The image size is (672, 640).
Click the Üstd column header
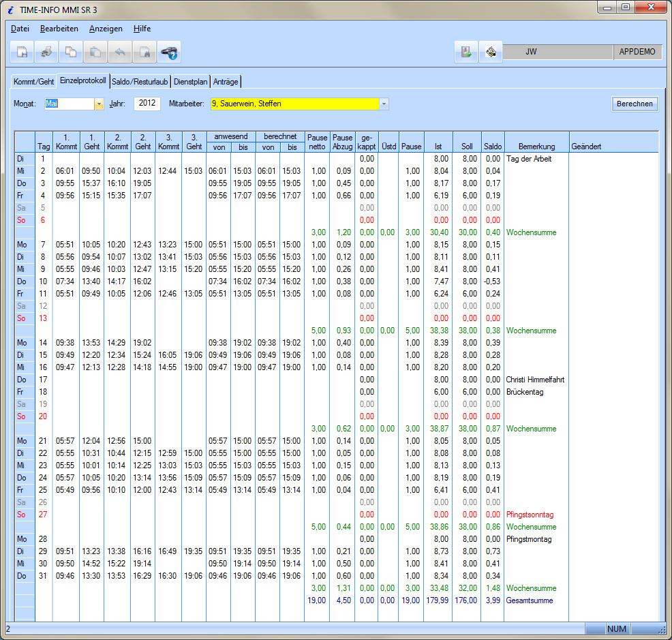click(x=388, y=142)
